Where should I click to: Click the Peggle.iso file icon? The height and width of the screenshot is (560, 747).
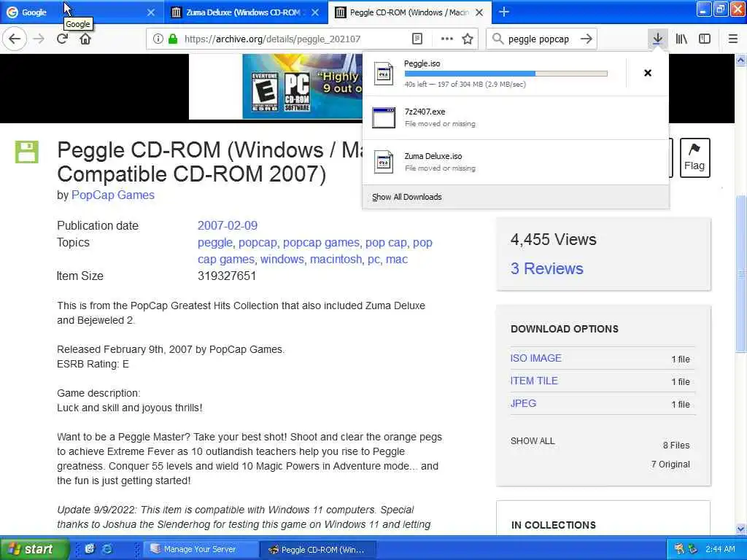coord(384,74)
